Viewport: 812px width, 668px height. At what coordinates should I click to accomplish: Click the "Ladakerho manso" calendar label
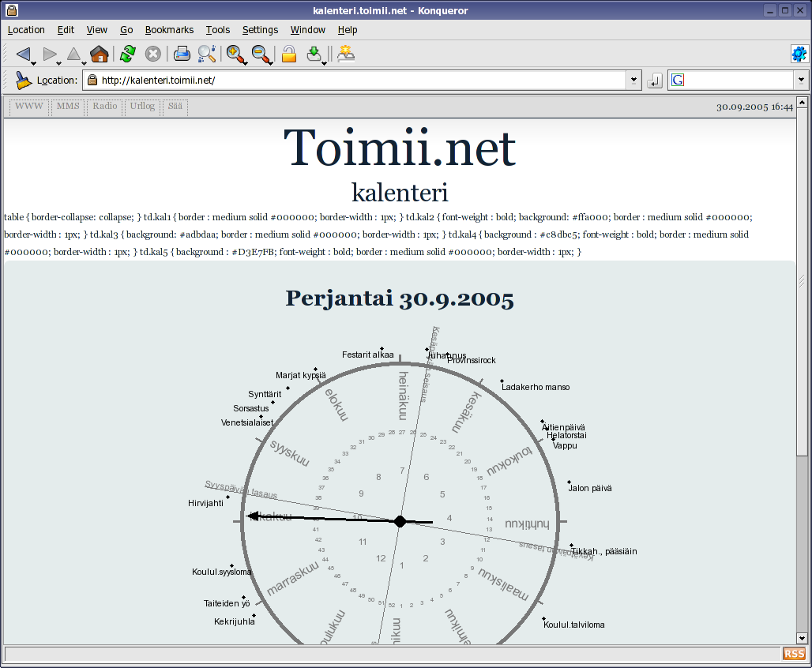pyautogui.click(x=536, y=387)
